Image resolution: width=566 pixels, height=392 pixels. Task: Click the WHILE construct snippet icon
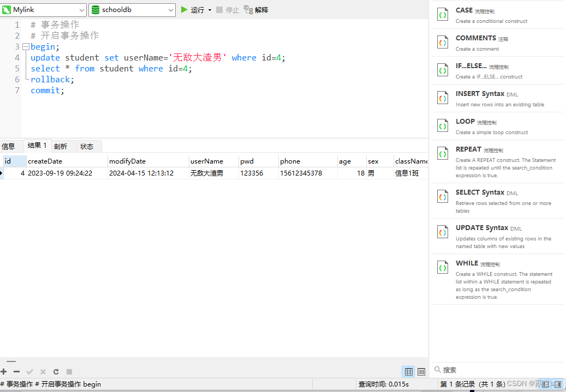[x=442, y=267]
